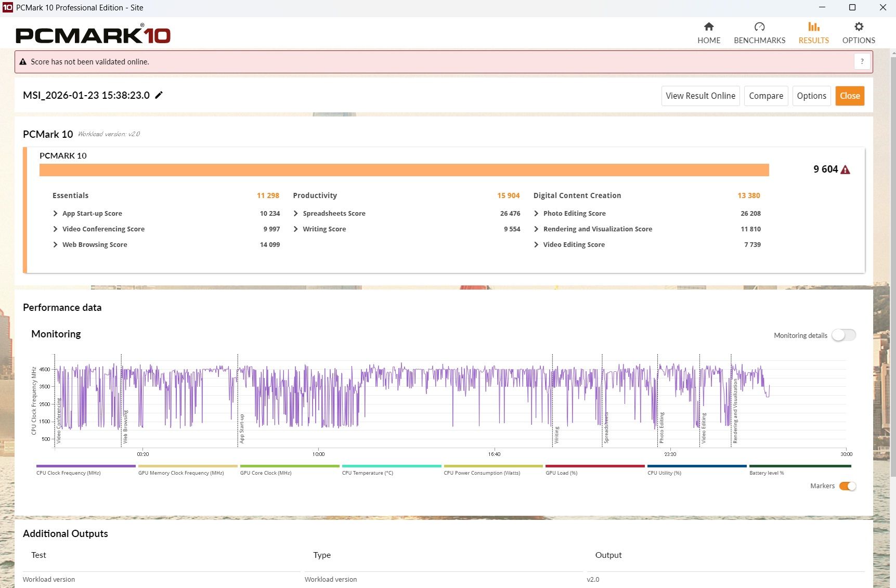Expand the Spreadsheets Score details

(296, 214)
